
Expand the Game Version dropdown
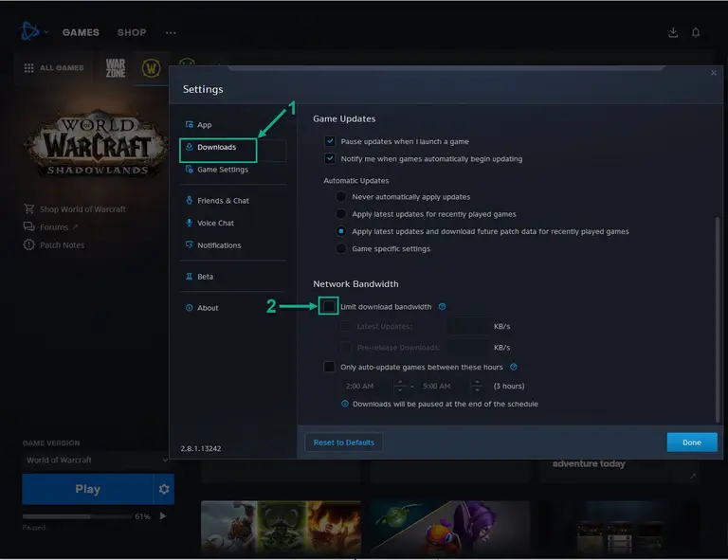click(96, 460)
